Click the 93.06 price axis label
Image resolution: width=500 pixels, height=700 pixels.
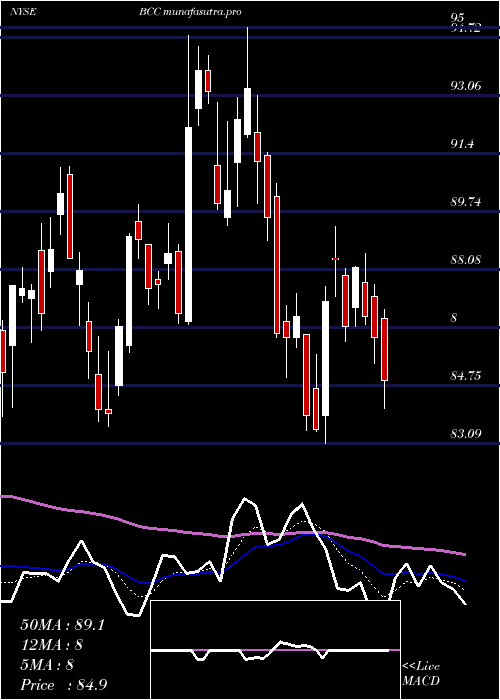coord(466,85)
